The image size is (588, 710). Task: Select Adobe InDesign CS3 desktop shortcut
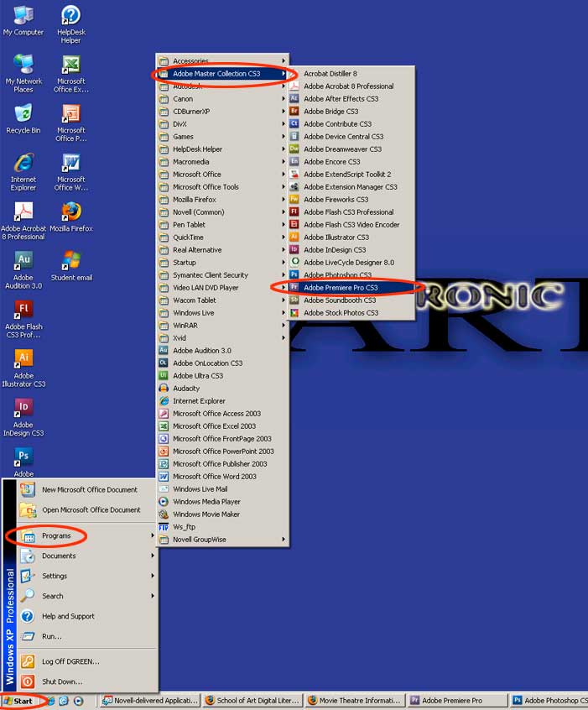23,417
